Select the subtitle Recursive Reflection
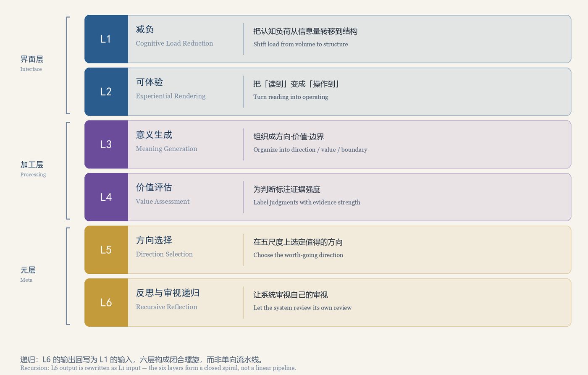The height and width of the screenshot is (375, 588). (166, 307)
